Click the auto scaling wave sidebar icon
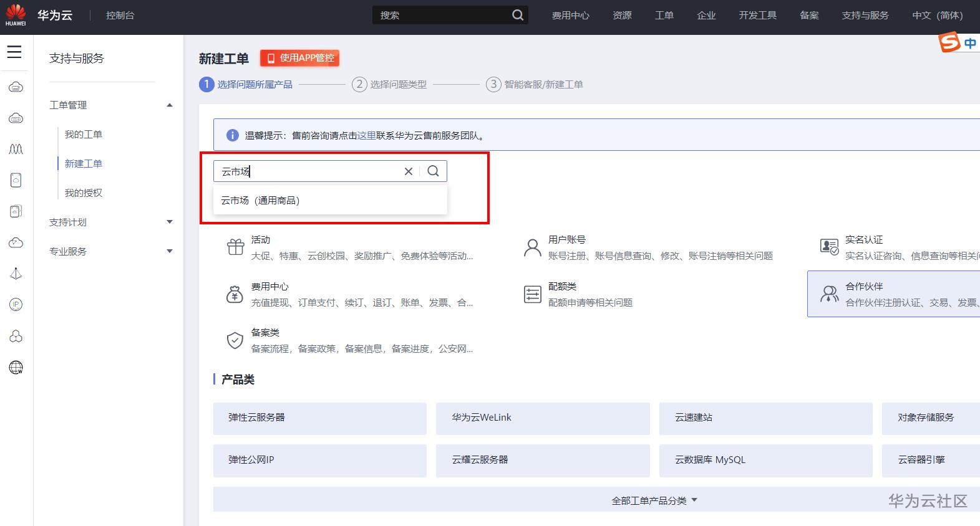 [16, 149]
